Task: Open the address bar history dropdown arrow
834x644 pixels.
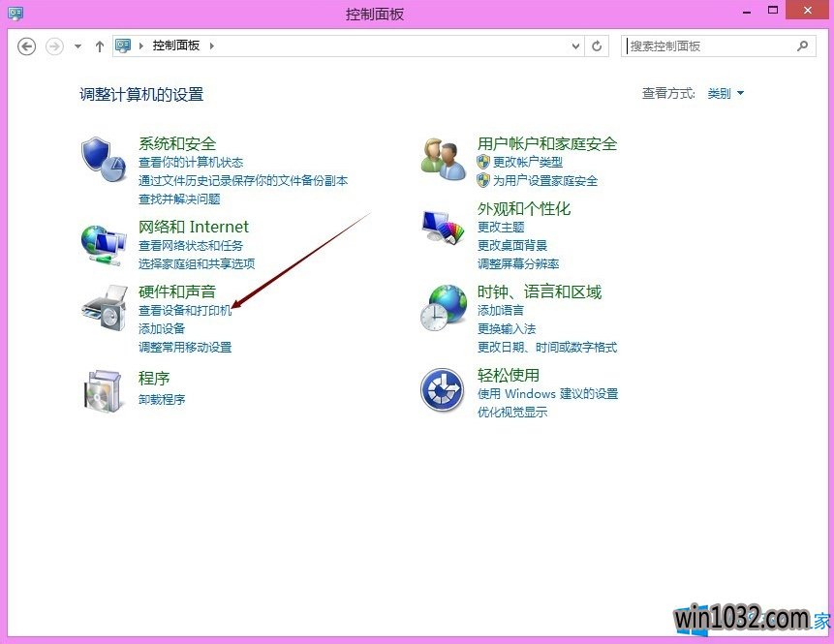Action: coord(576,46)
